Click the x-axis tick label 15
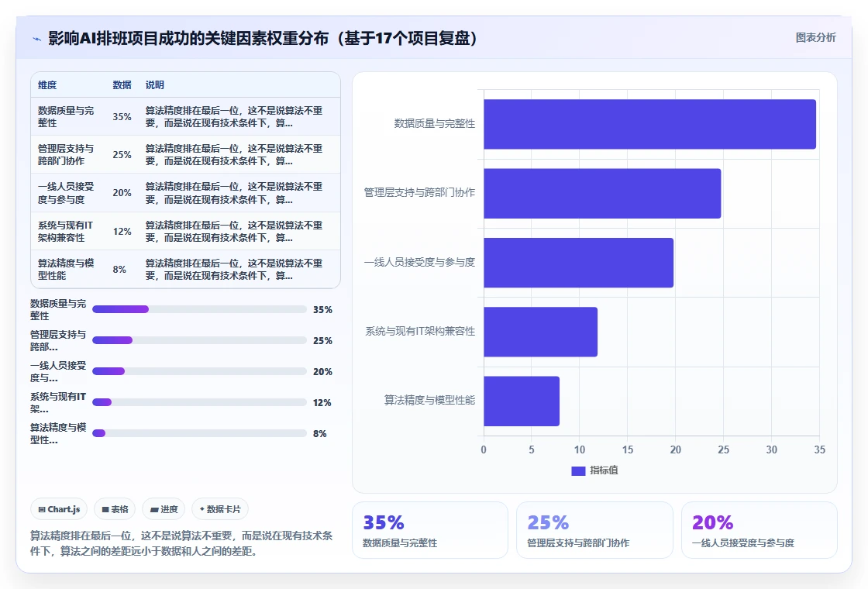868x589 pixels. tap(627, 449)
